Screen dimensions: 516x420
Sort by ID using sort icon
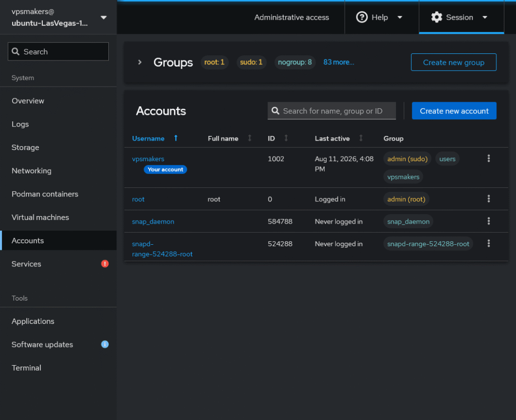click(x=286, y=138)
